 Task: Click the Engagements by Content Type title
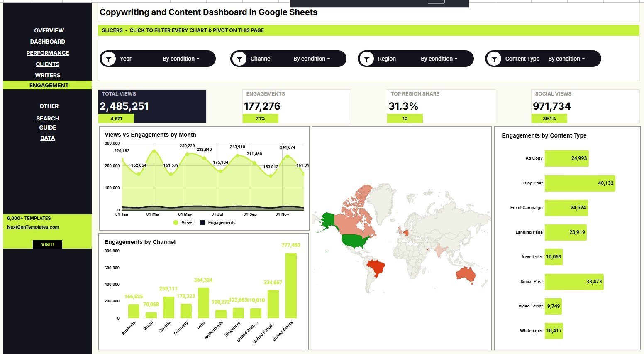544,135
